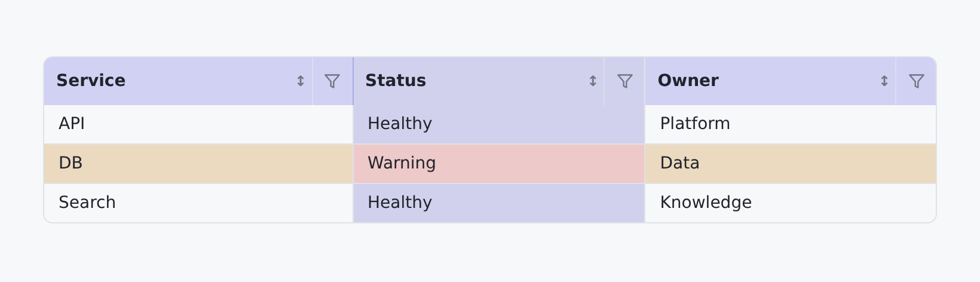Click the divider between Service and Status headers
Viewport: 980px width, 282px height.
pos(353,81)
